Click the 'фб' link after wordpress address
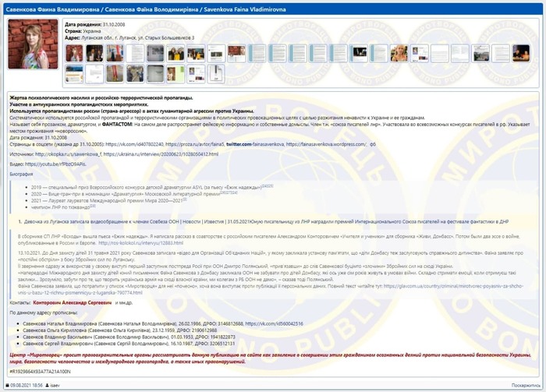The width and height of the screenshot is (546, 392). coord(373,144)
